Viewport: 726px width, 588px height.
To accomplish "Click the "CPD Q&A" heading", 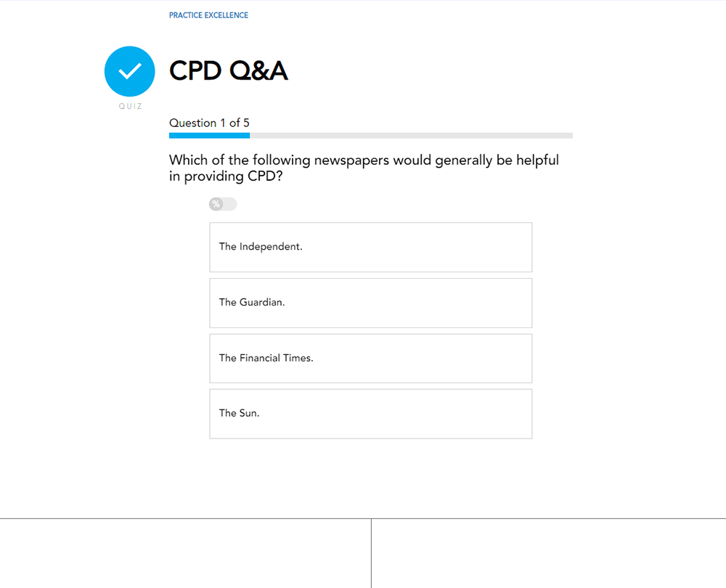I will pyautogui.click(x=229, y=71).
